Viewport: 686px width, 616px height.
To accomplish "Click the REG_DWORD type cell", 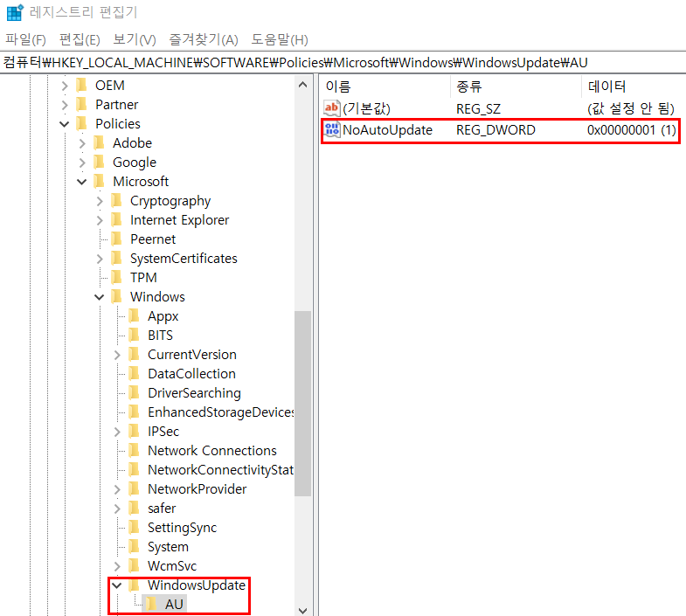I will pyautogui.click(x=495, y=130).
